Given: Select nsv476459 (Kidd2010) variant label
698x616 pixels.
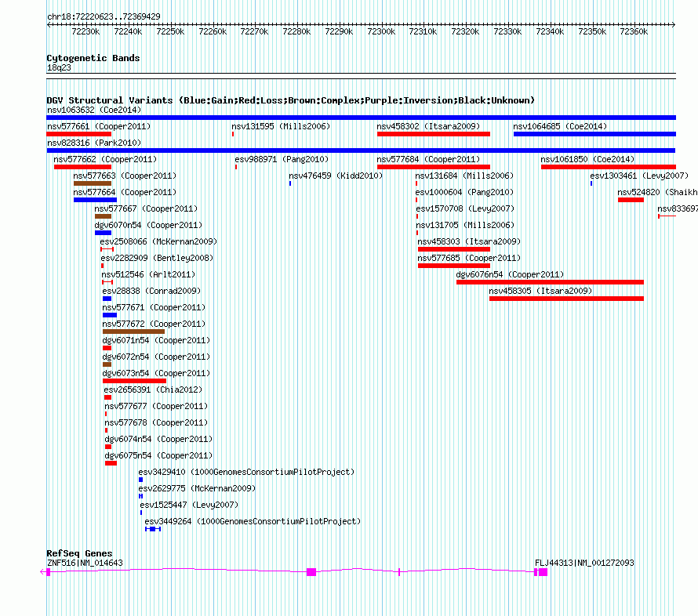Looking at the screenshot, I should click(336, 176).
